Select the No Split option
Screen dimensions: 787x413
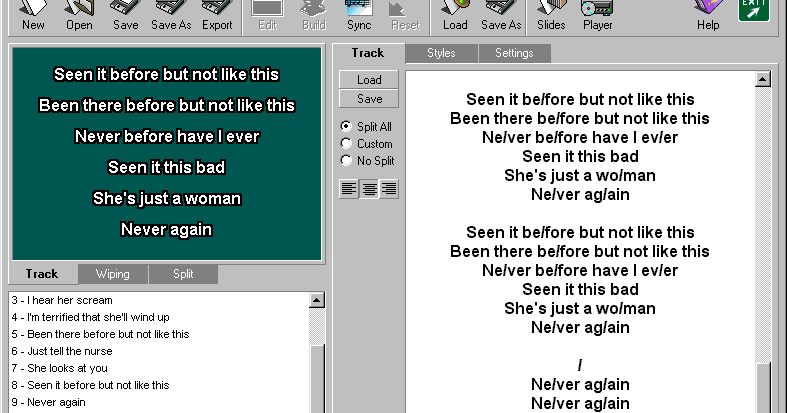[x=367, y=161]
